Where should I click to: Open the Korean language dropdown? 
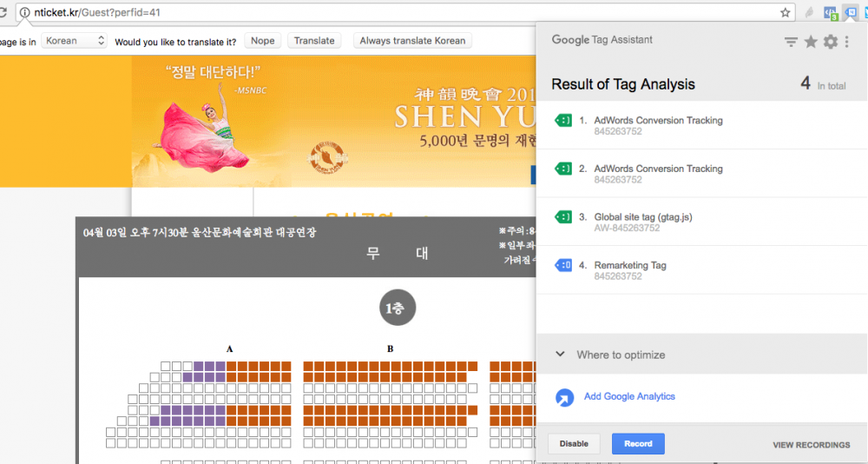tap(74, 41)
